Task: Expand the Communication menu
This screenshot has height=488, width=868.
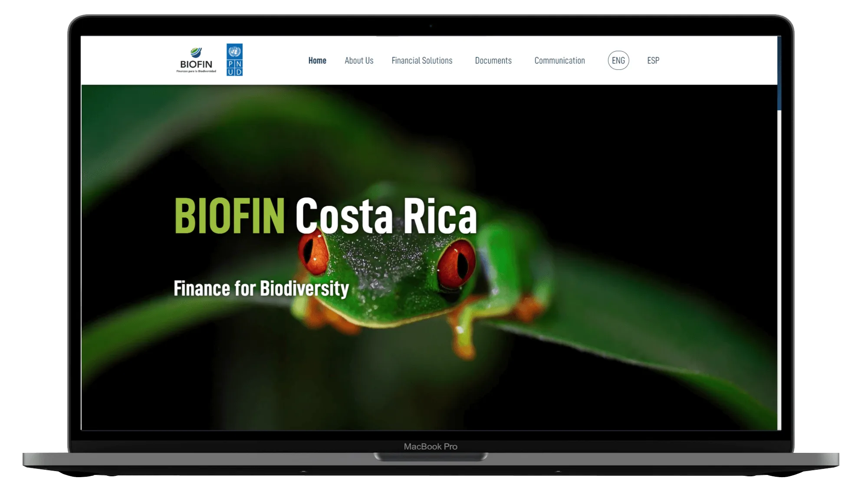Action: (559, 60)
